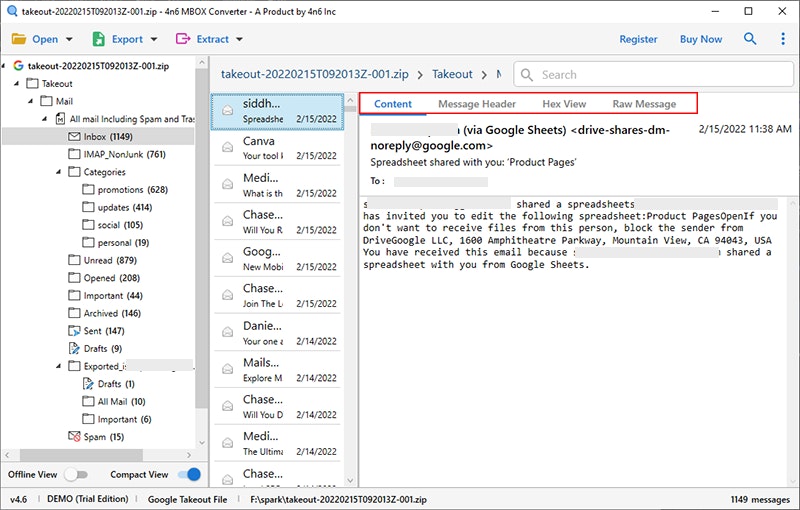Click the Takeout folder icon in tree
800x510 pixels.
[32, 83]
